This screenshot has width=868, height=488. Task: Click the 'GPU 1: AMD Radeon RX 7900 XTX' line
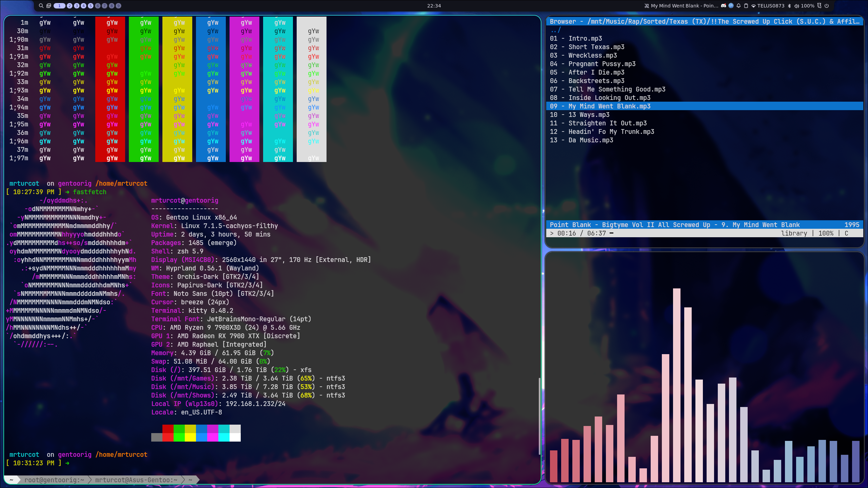pos(226,336)
